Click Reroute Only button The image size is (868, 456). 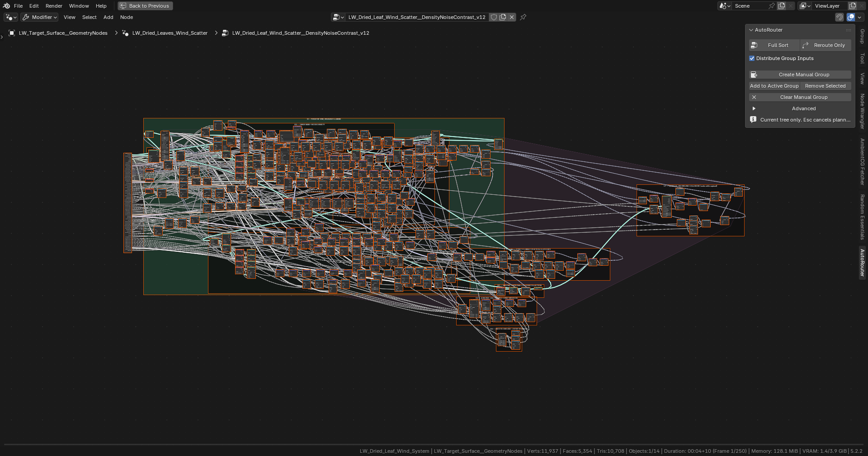pos(826,45)
